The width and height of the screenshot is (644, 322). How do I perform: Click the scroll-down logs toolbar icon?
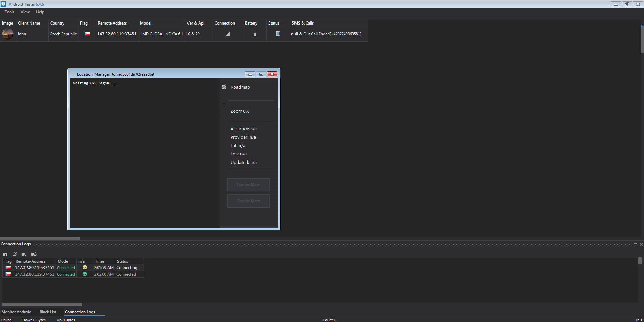(5, 254)
